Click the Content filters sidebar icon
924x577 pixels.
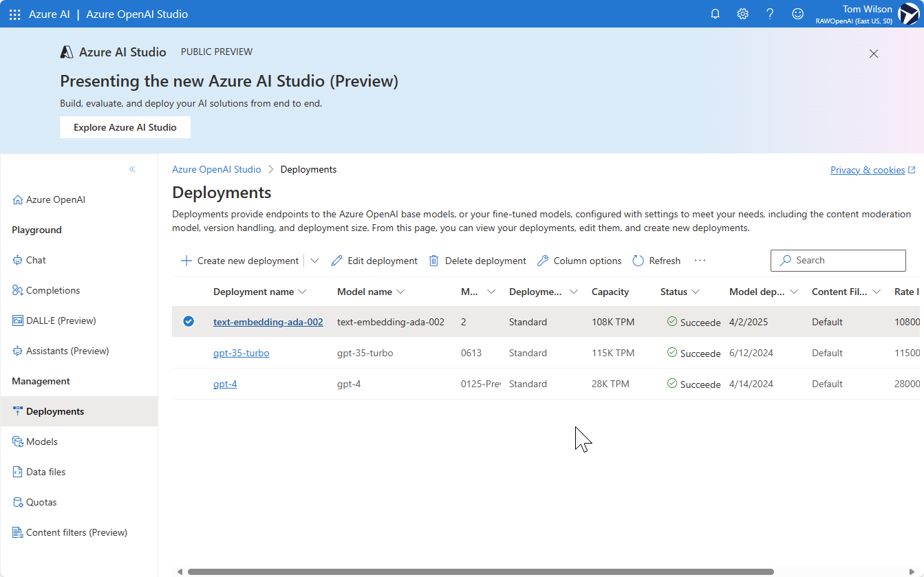18,532
